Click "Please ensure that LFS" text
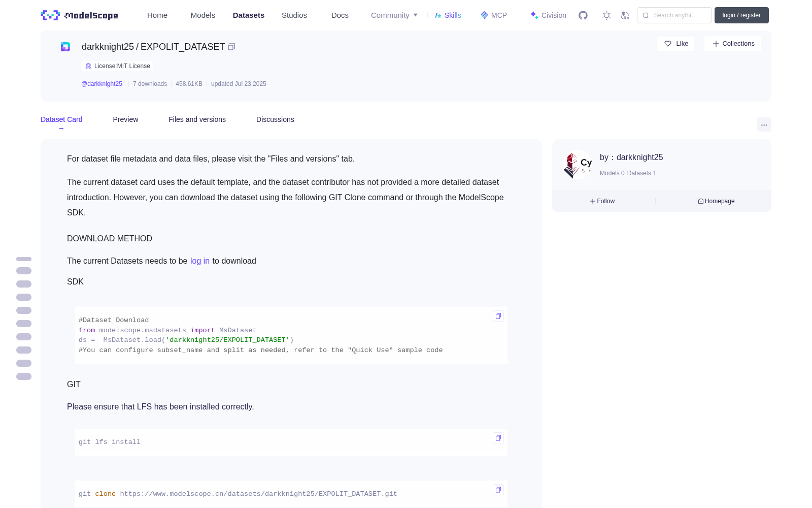812x508 pixels. [160, 406]
